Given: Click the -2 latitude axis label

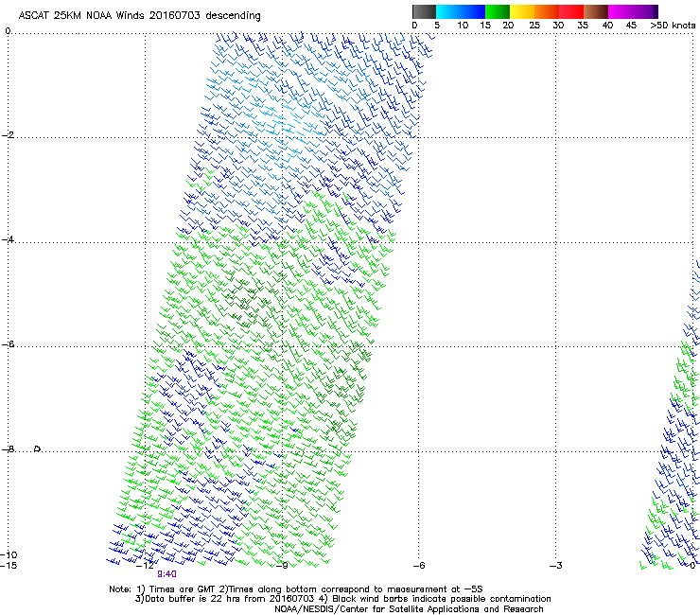Looking at the screenshot, I should click(8, 135).
